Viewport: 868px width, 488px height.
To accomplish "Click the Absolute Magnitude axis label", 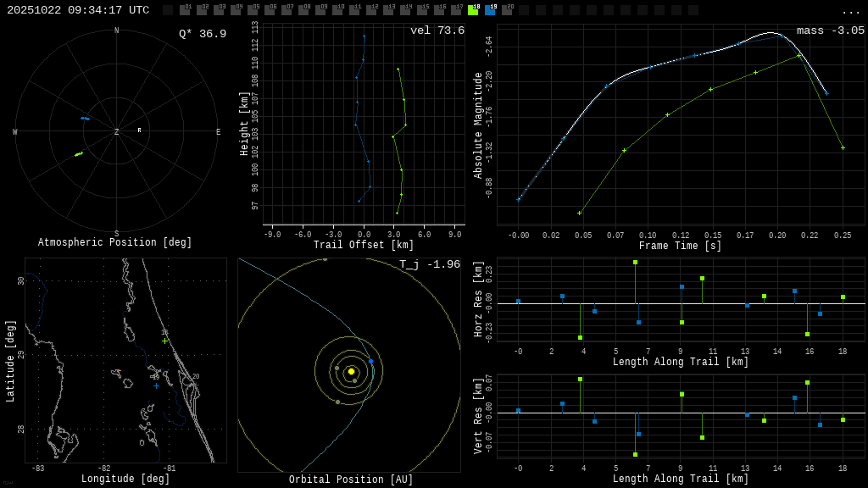I will (x=478, y=125).
